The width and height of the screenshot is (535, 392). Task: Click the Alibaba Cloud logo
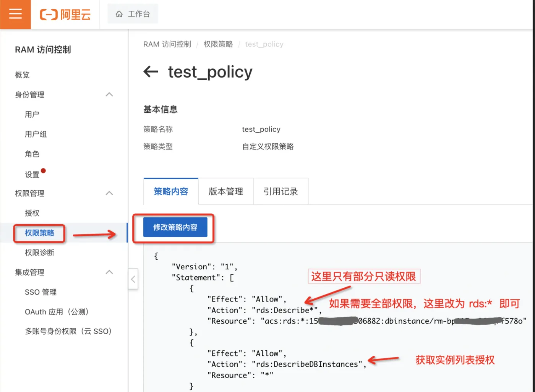coord(65,15)
